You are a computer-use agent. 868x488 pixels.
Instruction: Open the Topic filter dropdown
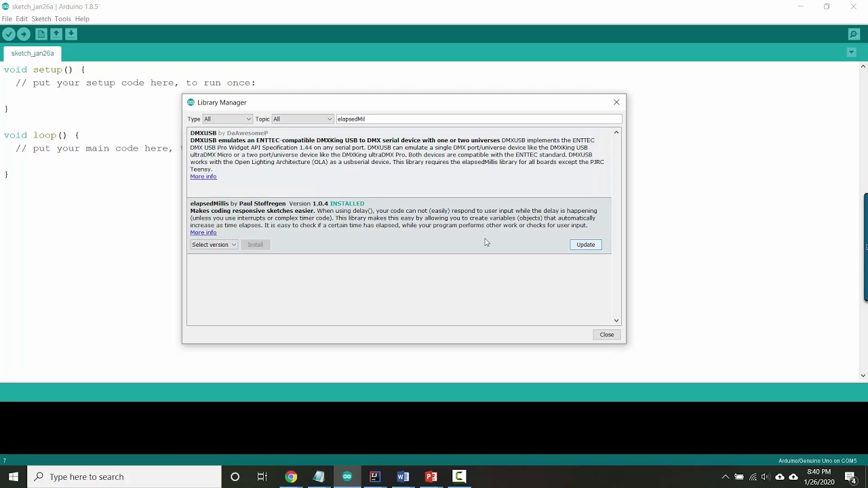(x=302, y=119)
